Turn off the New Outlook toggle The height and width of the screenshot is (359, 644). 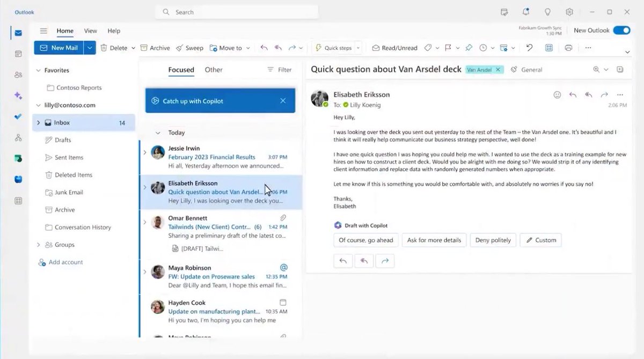click(621, 31)
